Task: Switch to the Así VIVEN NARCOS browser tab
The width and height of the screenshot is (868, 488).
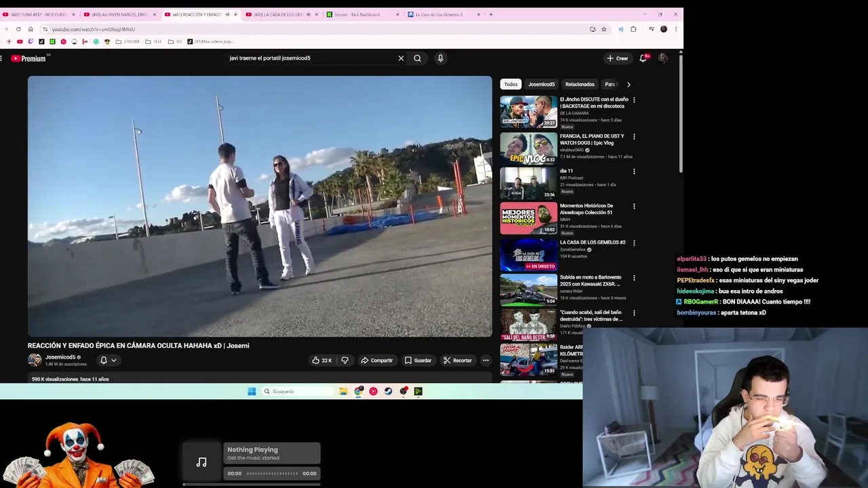Action: click(119, 14)
